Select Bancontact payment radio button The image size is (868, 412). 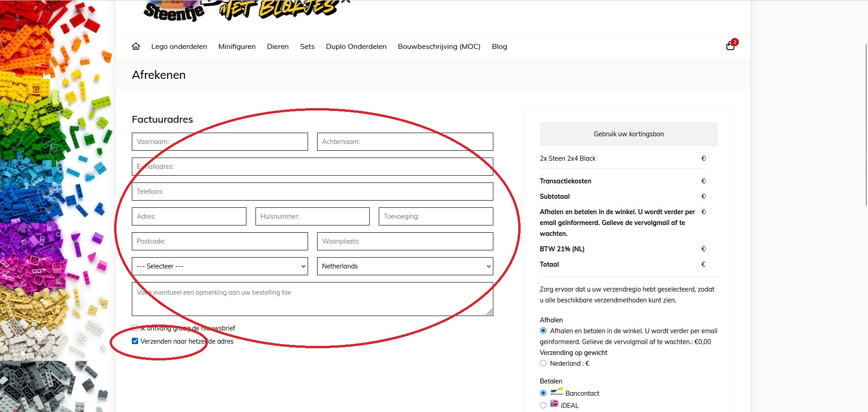click(543, 393)
